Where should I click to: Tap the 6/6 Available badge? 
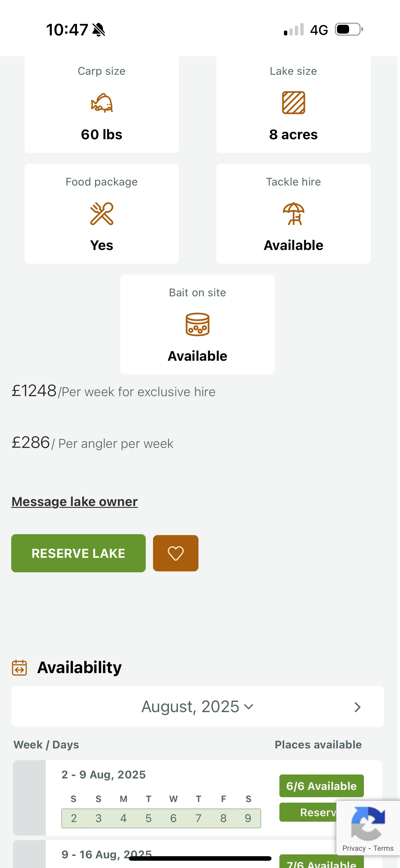point(321,786)
